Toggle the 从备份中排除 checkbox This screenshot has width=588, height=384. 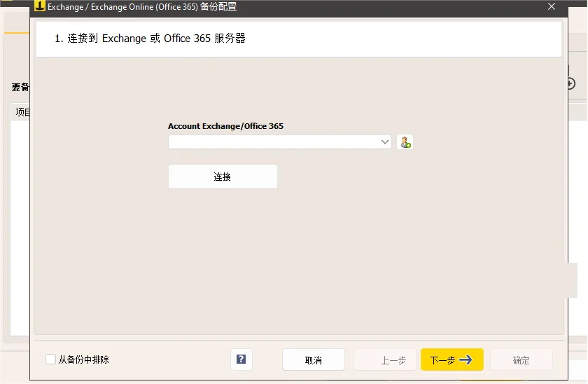50,359
